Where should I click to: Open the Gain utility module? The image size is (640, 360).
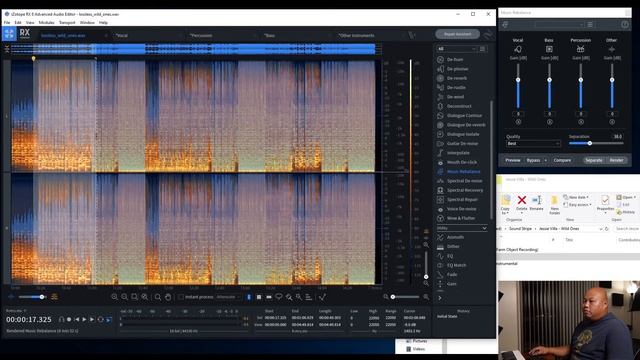pos(452,284)
